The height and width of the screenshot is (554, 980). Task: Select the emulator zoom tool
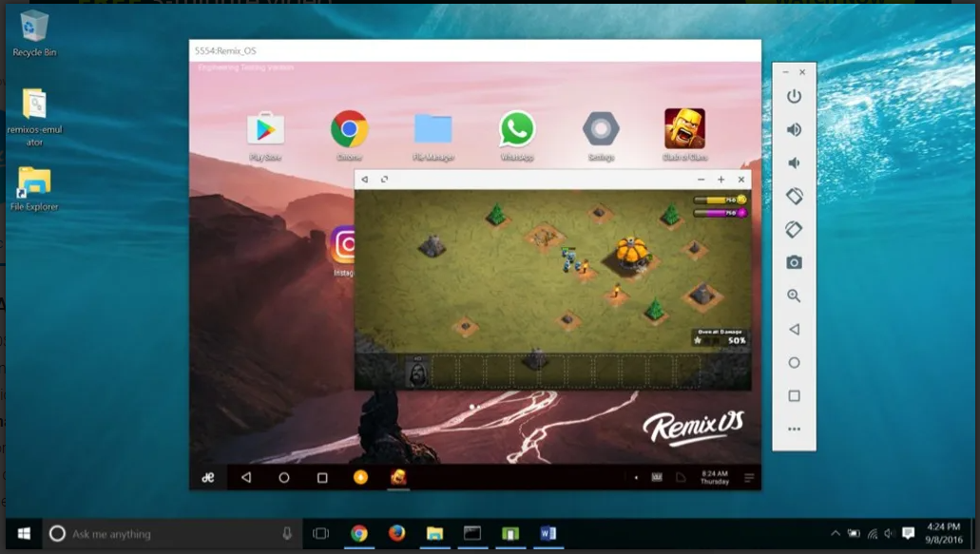coord(794,296)
